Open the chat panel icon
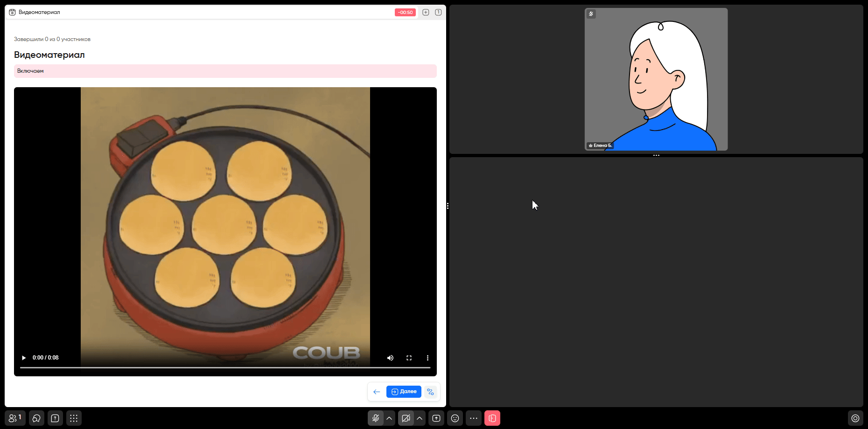The image size is (868, 429). click(x=36, y=418)
